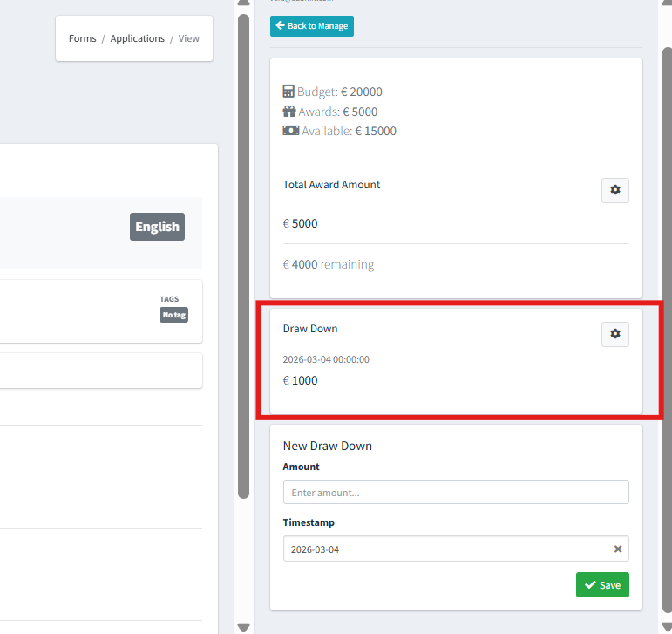Save the new draw down
This screenshot has height=634, width=672.
tap(602, 584)
